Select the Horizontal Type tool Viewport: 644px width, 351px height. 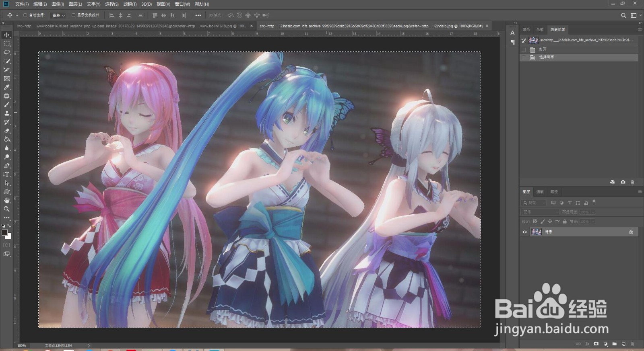coord(7,174)
